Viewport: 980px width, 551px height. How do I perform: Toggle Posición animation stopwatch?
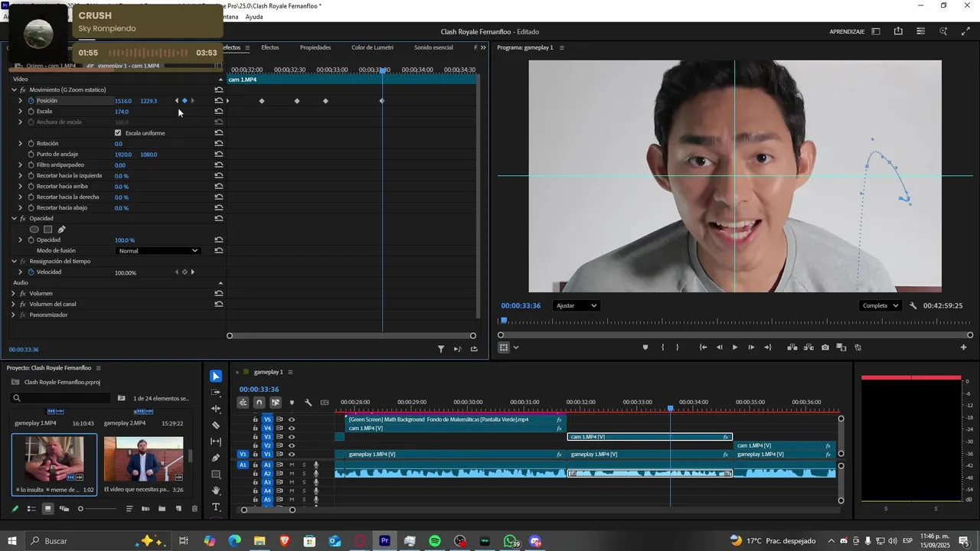[31, 101]
